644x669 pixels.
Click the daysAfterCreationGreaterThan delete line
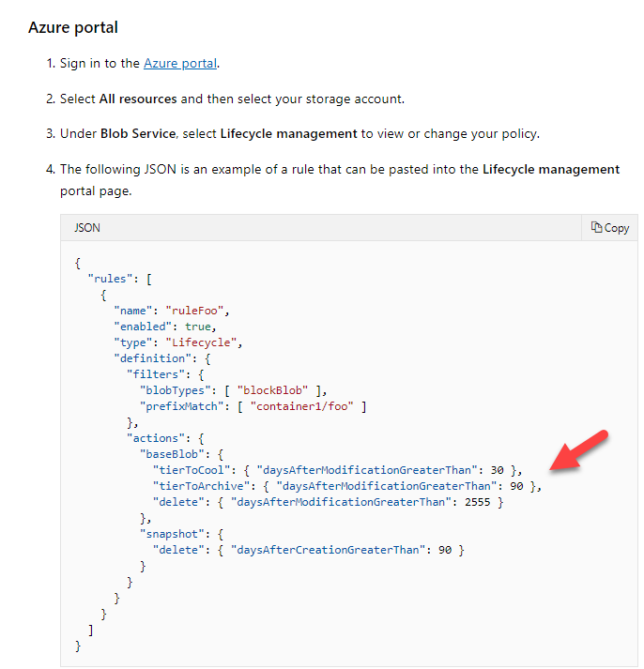click(309, 551)
